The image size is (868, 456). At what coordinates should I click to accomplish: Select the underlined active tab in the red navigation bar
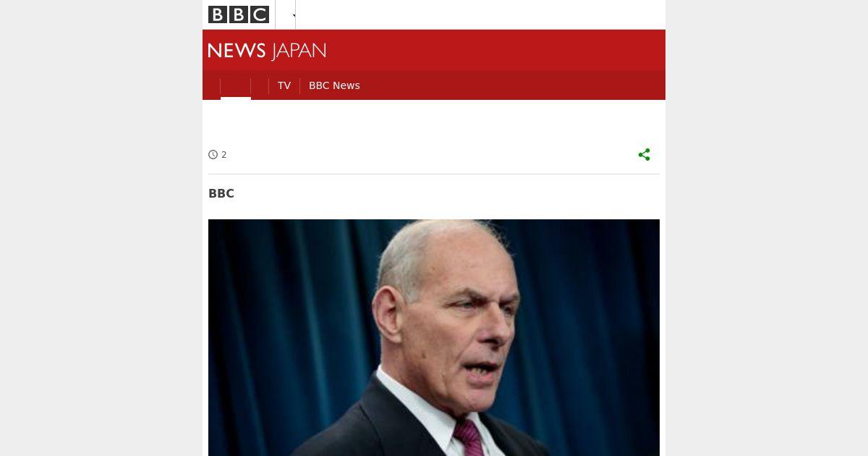click(x=236, y=85)
